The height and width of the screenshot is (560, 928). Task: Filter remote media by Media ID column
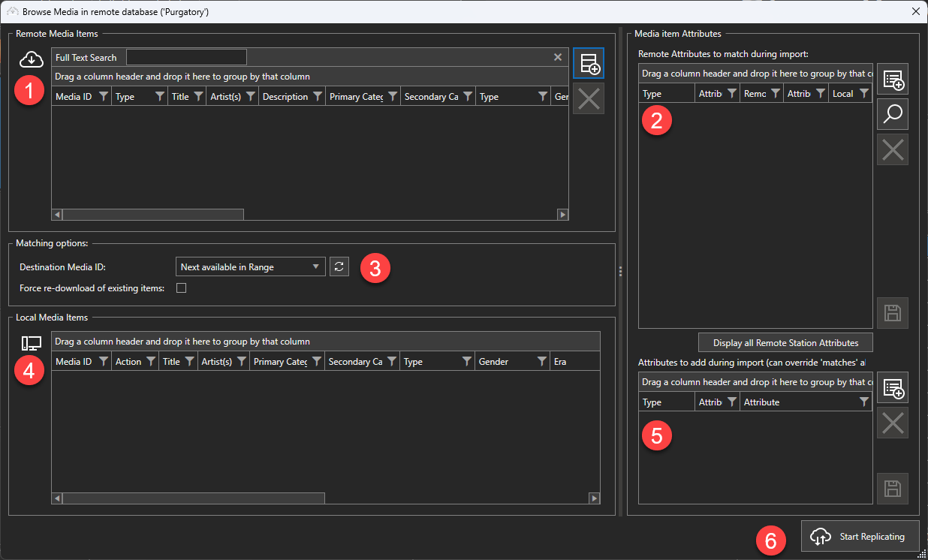coord(104,96)
